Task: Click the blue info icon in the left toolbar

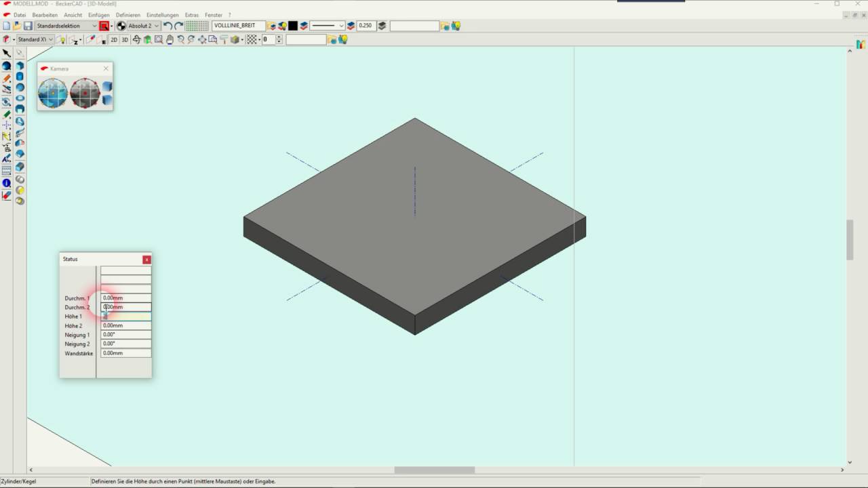Action: tap(7, 183)
